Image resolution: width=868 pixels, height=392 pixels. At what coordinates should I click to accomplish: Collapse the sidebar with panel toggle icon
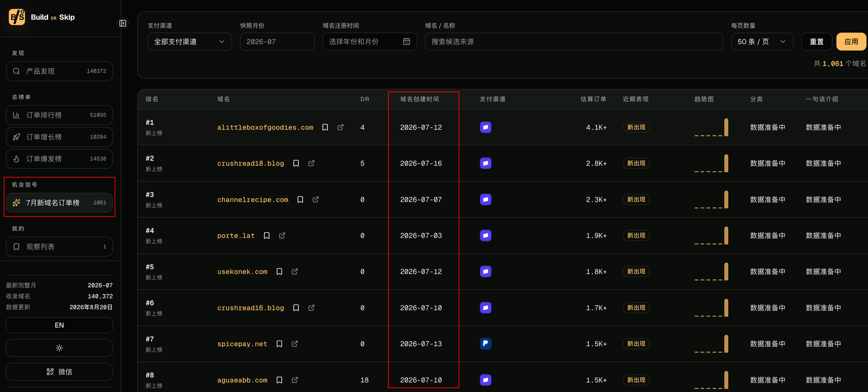[123, 23]
